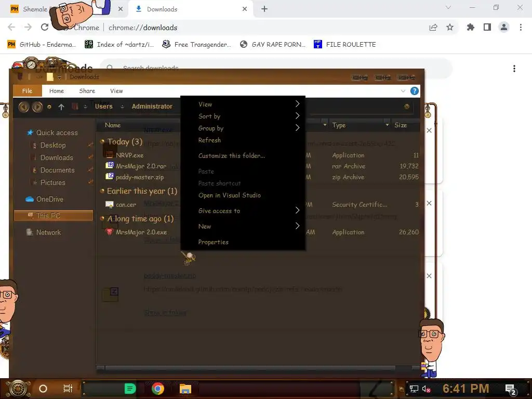
Task: Open the Share ribbon tab
Action: pos(87,91)
